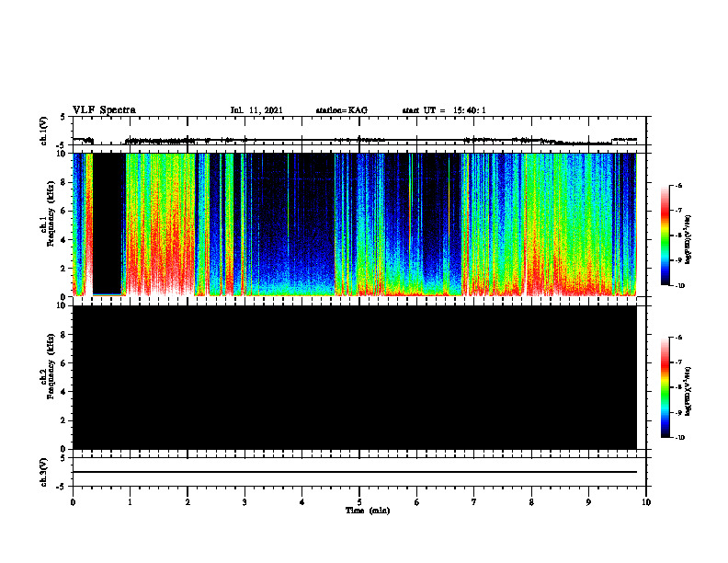
Task: Click the "7" tick label on Time axis
Action: coord(474,502)
